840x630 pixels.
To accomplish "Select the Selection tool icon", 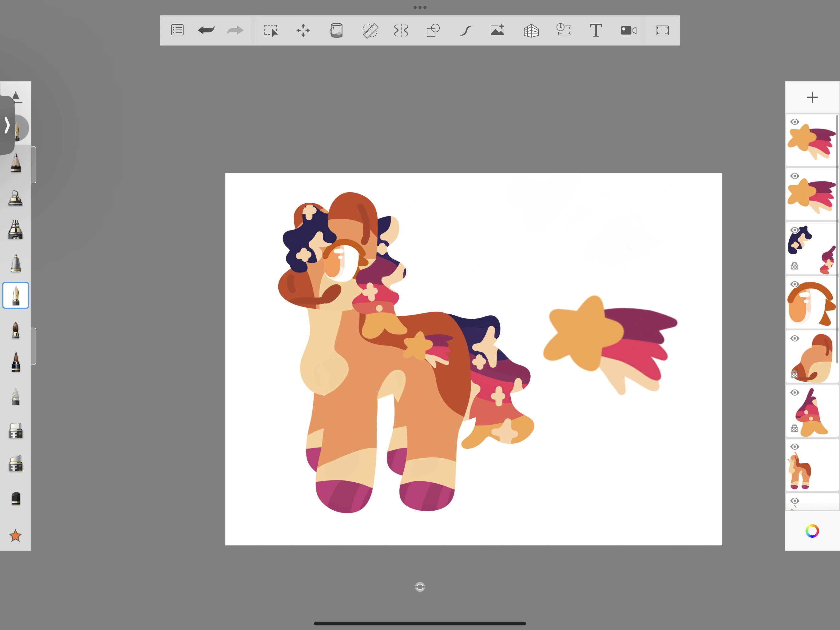I will tap(271, 30).
